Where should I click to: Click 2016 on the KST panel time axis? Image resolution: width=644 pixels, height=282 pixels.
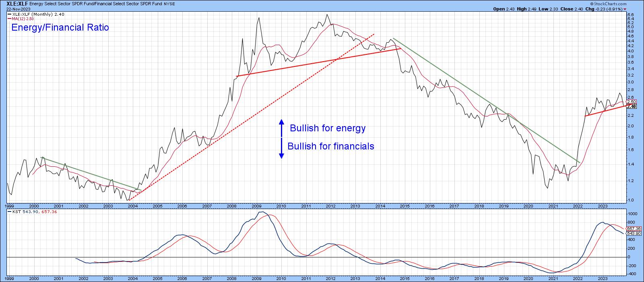(x=429, y=279)
